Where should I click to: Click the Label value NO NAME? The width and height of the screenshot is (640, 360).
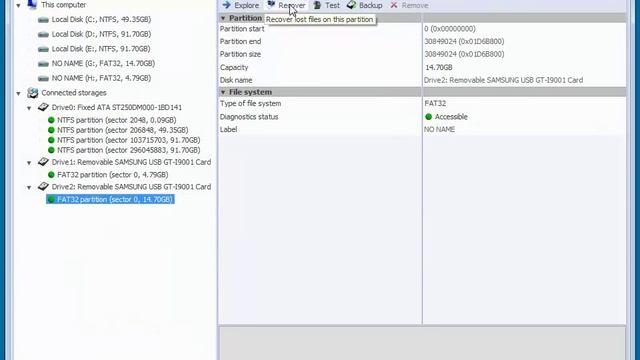coord(440,129)
